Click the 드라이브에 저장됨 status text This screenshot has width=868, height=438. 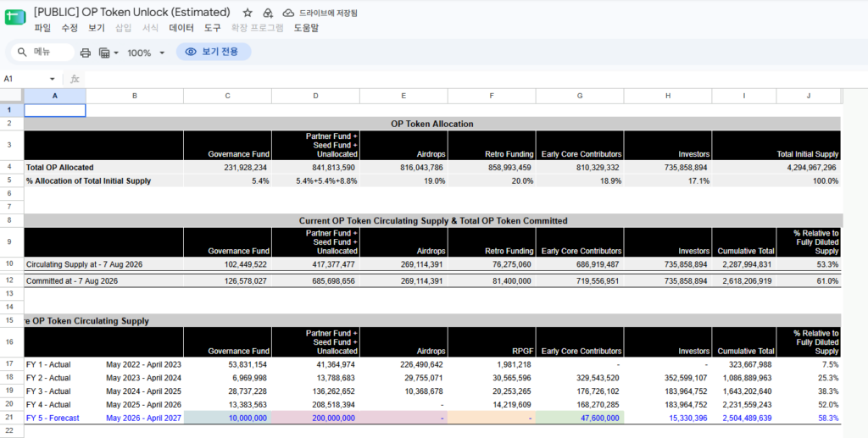(328, 13)
